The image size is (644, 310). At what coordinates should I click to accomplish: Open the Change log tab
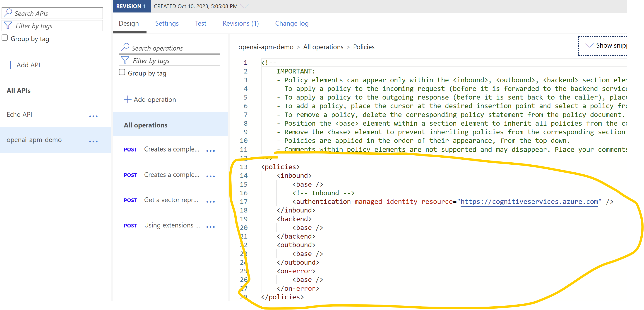[291, 23]
